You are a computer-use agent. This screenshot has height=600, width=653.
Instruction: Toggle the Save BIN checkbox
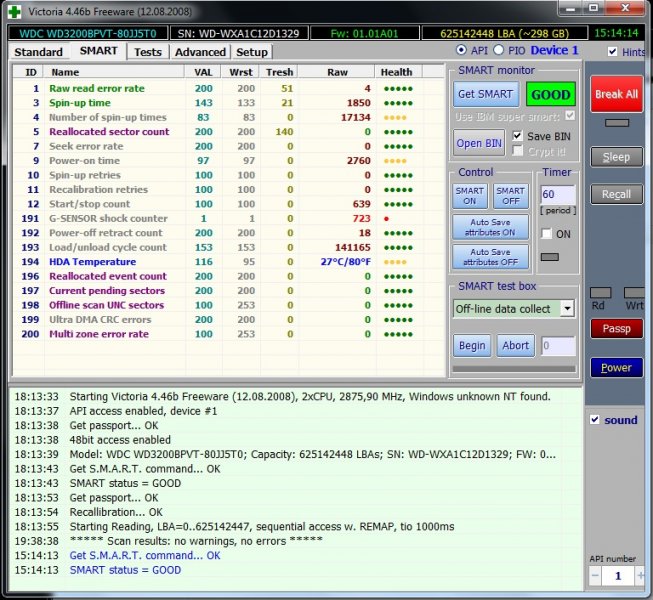(x=518, y=136)
